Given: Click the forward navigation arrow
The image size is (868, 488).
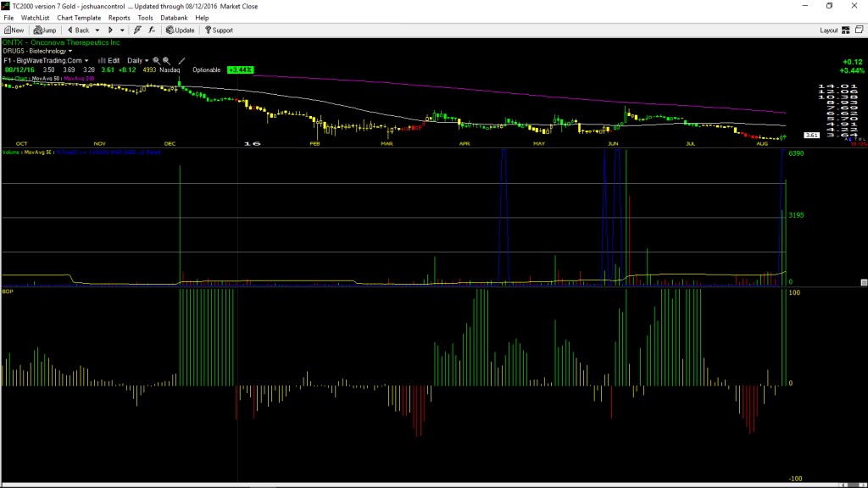Looking at the screenshot, I should (111, 30).
